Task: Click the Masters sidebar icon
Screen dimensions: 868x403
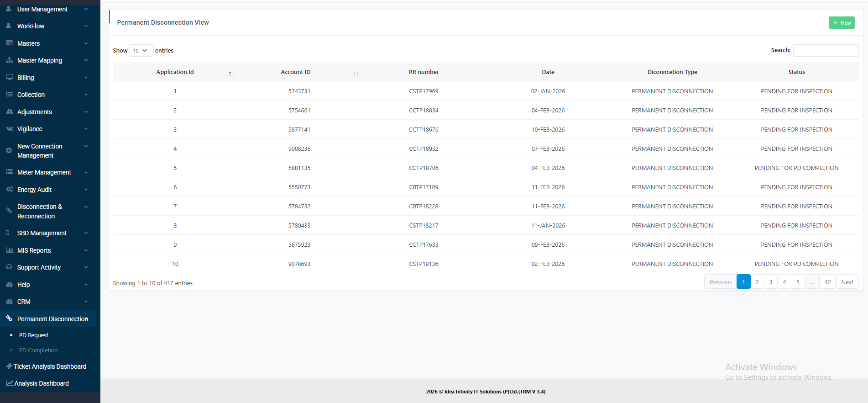Action: click(9, 43)
